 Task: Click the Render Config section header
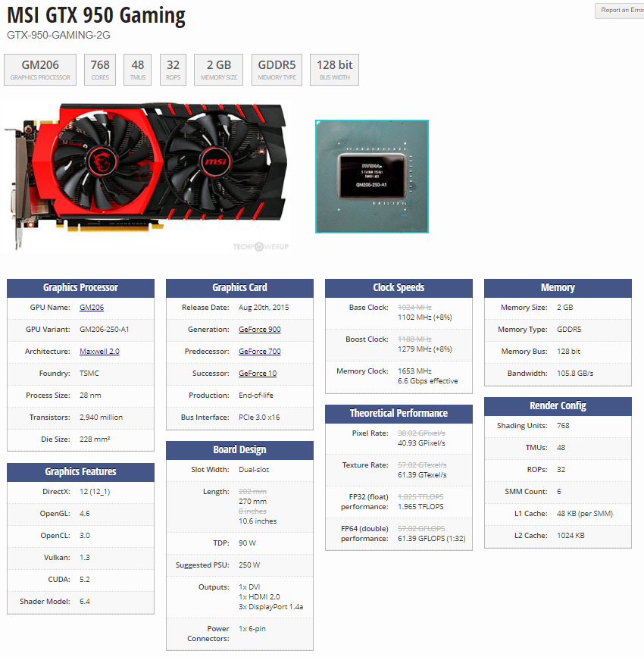(558, 406)
